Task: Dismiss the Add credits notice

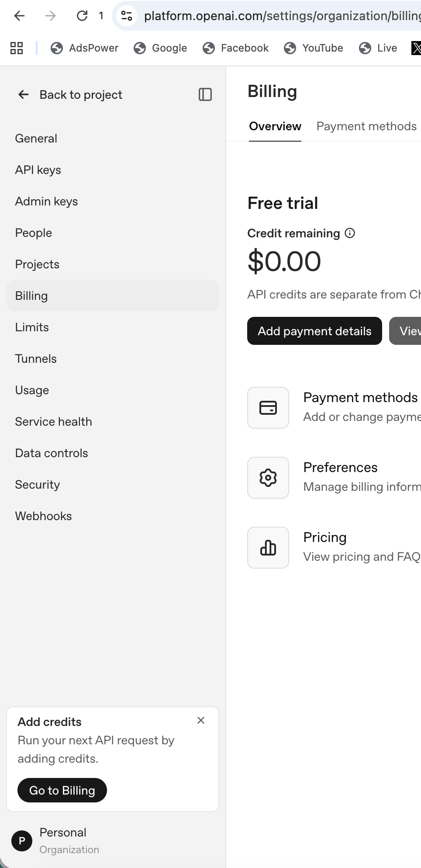Action: 201,720
